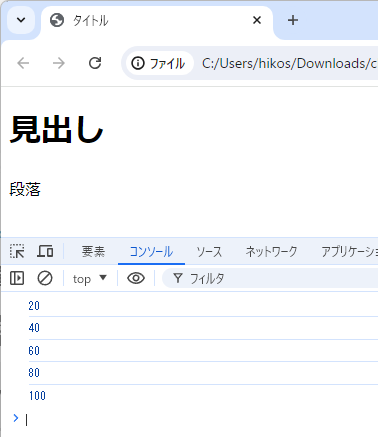Select the console output 40
378x437 pixels.
[x=34, y=328]
